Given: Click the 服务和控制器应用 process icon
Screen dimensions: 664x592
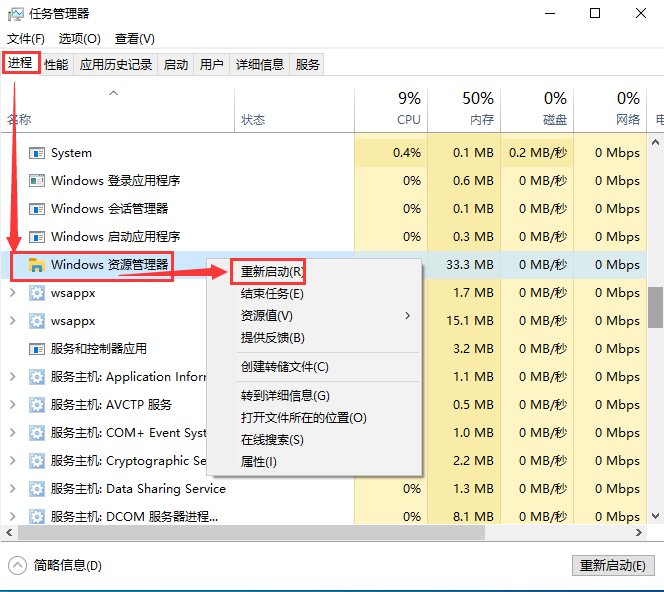Looking at the screenshot, I should (x=37, y=349).
